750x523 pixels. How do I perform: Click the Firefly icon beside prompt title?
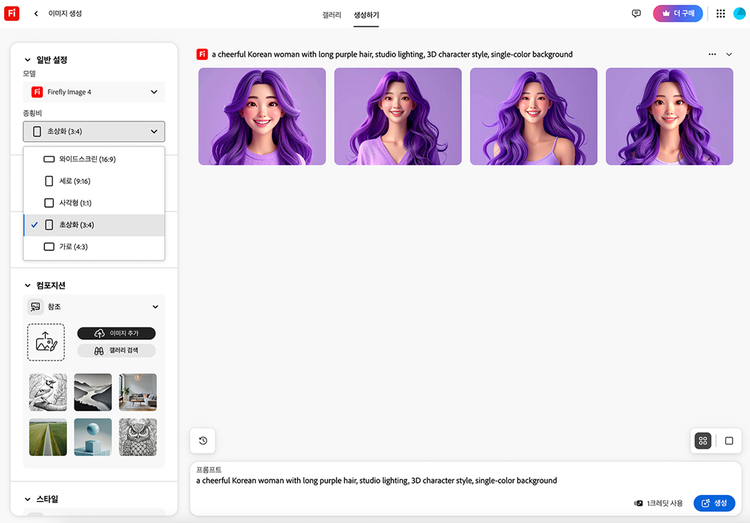pyautogui.click(x=202, y=54)
